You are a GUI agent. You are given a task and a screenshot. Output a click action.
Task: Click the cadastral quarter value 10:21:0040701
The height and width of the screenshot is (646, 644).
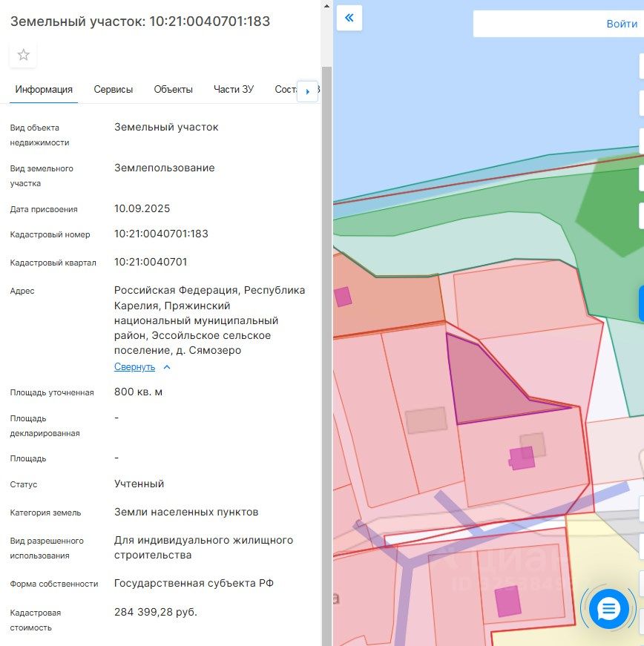click(151, 262)
